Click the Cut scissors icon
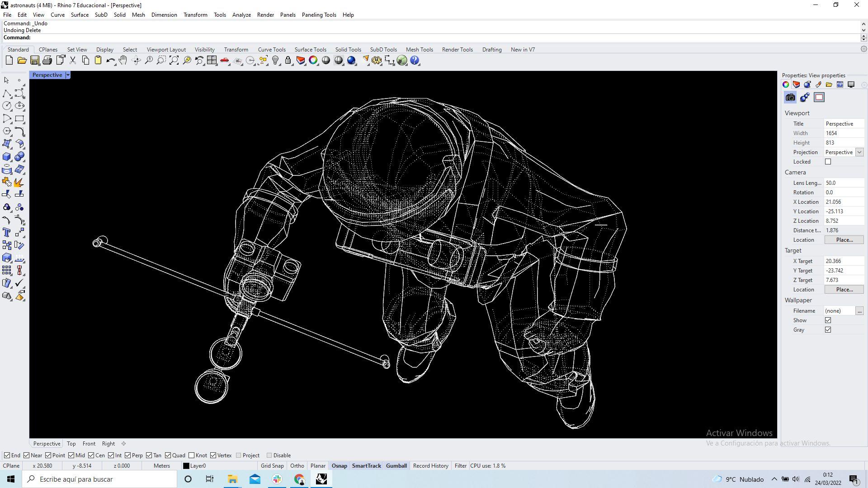Screen dimensions: 868x488 [x=72, y=61]
